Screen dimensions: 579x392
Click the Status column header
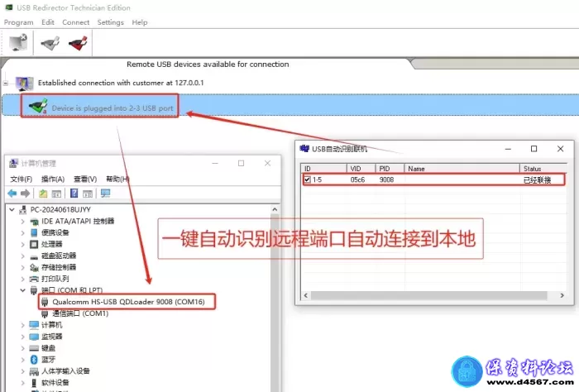tap(543, 169)
